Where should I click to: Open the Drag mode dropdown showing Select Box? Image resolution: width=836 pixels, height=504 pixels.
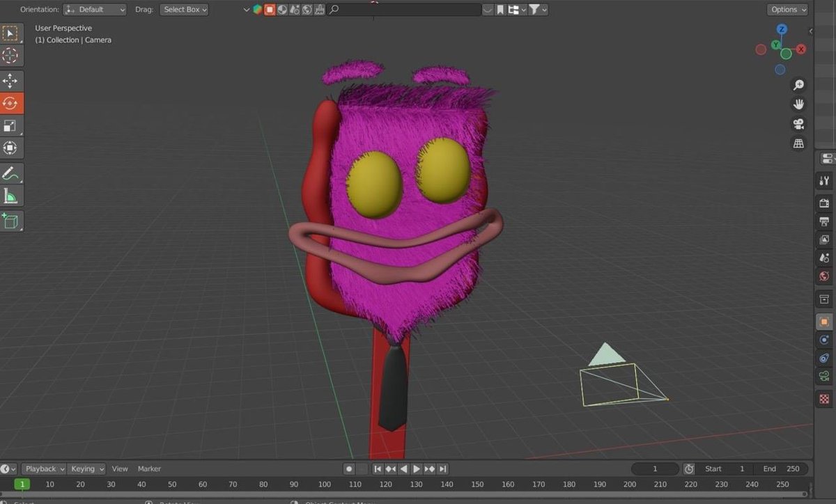click(184, 9)
